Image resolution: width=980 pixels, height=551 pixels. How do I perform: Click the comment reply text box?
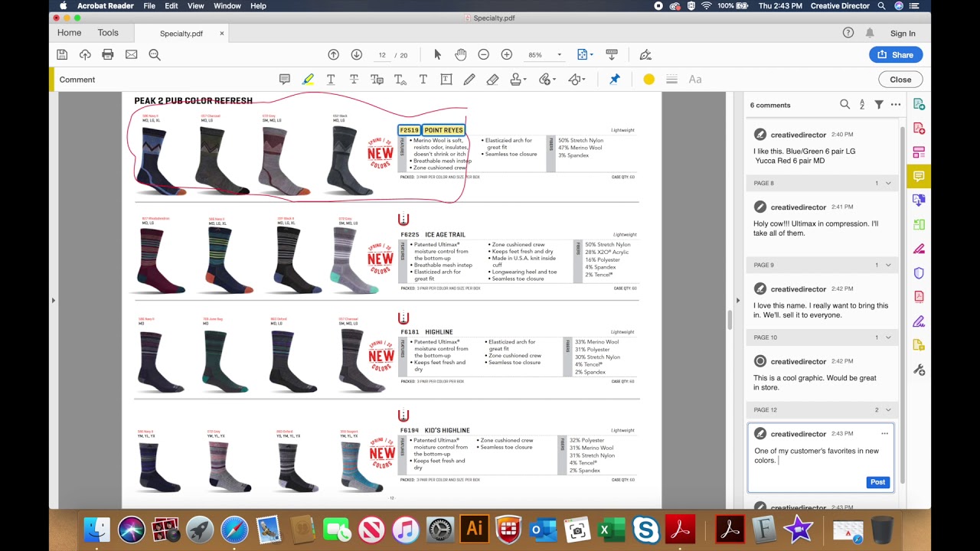pos(820,455)
